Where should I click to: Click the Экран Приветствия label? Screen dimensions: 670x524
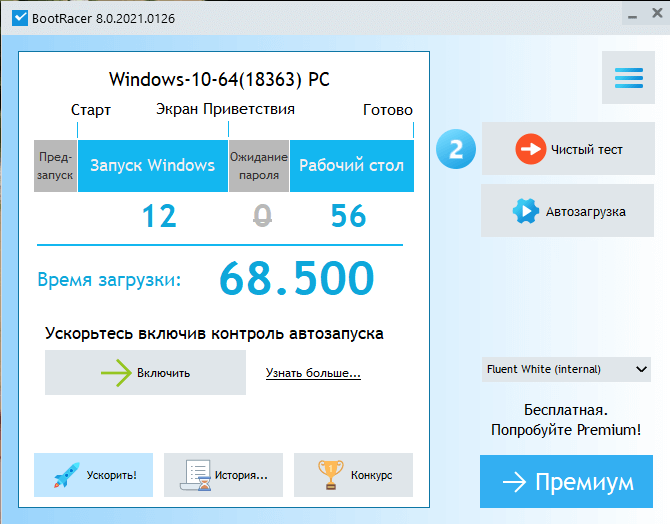[225, 109]
